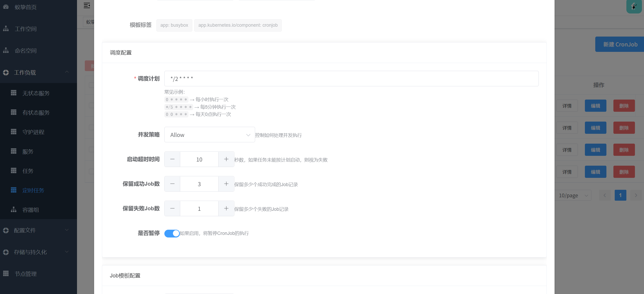This screenshot has height=294, width=644.
Task: Increase 保留失败Job数 with plus button
Action: [x=226, y=208]
